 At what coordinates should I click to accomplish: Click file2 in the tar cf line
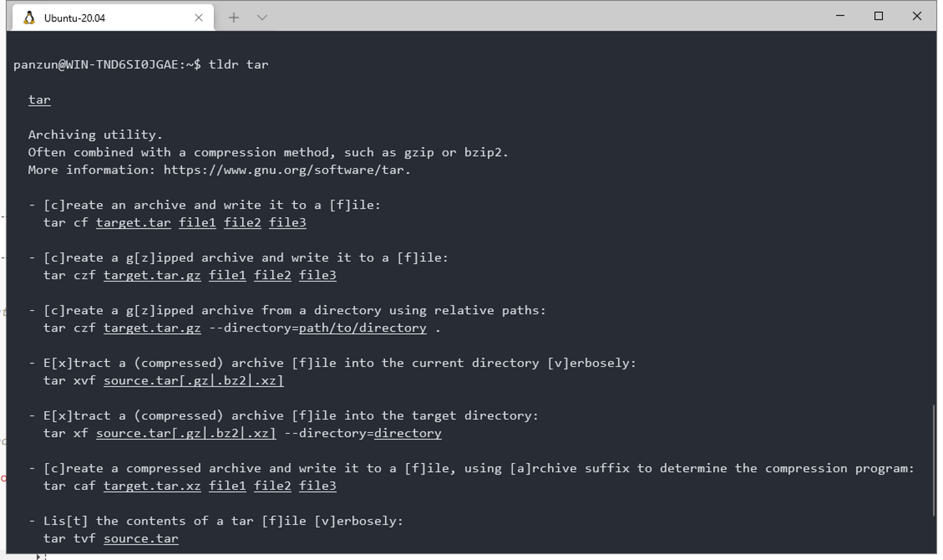click(243, 223)
